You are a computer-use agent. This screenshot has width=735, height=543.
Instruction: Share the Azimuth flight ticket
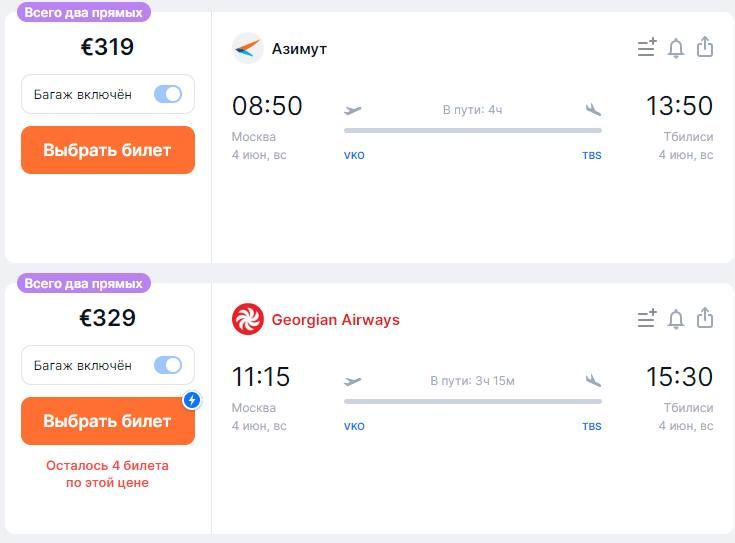click(705, 48)
